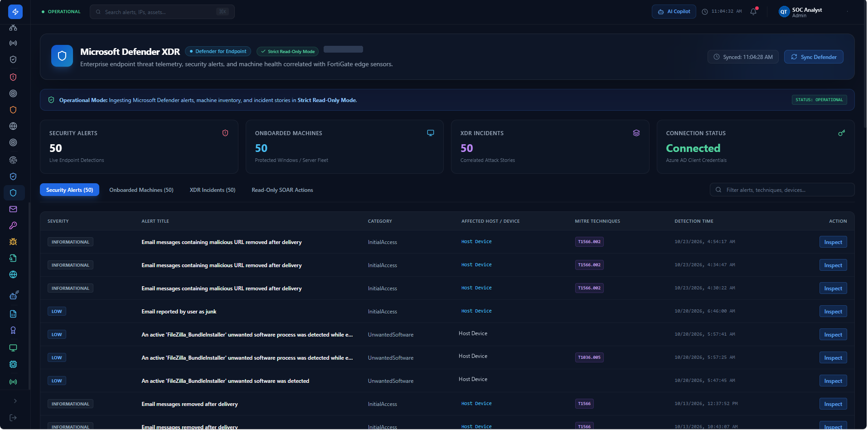Click the Security Alerts summary card

coord(139,147)
